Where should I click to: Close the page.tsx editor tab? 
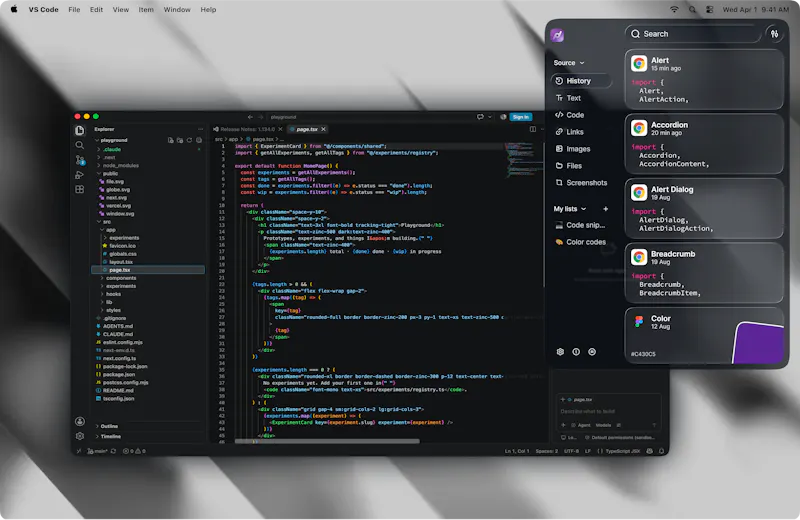coord(323,129)
